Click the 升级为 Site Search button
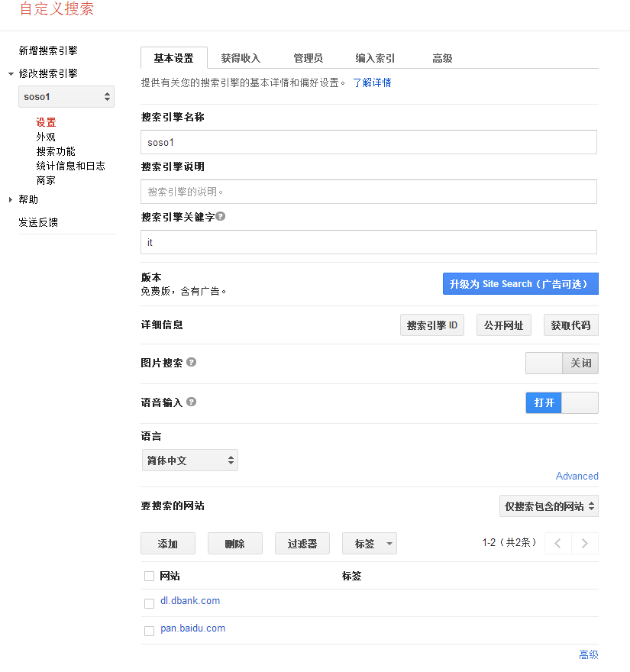630x672 pixels. pyautogui.click(x=520, y=283)
